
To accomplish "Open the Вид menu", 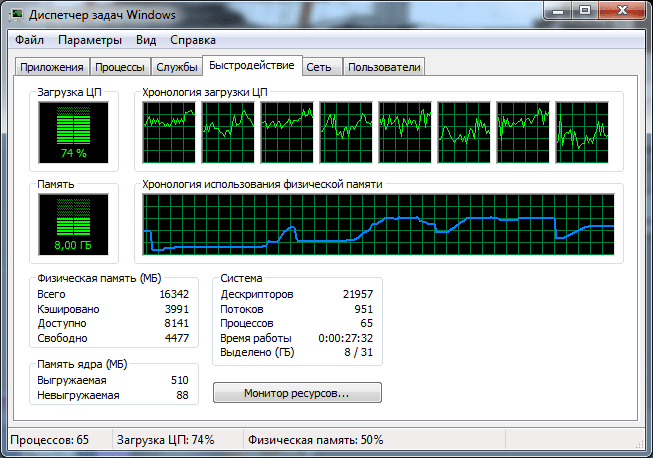I will click(146, 40).
